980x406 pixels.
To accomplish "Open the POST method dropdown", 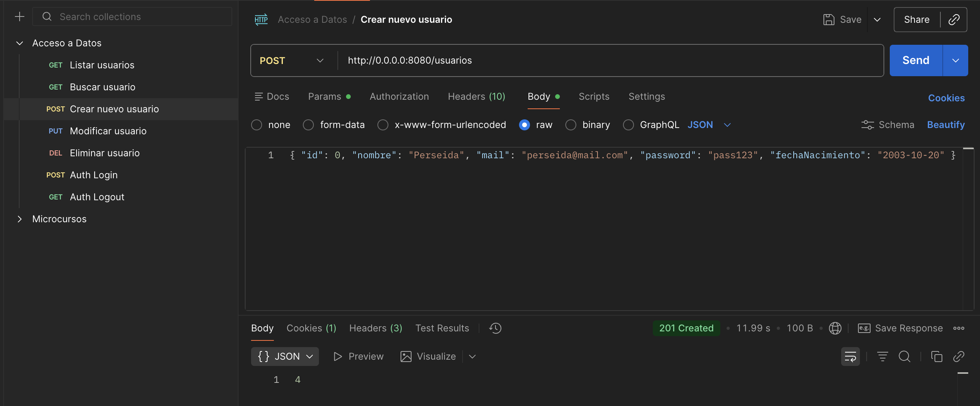I will [292, 60].
